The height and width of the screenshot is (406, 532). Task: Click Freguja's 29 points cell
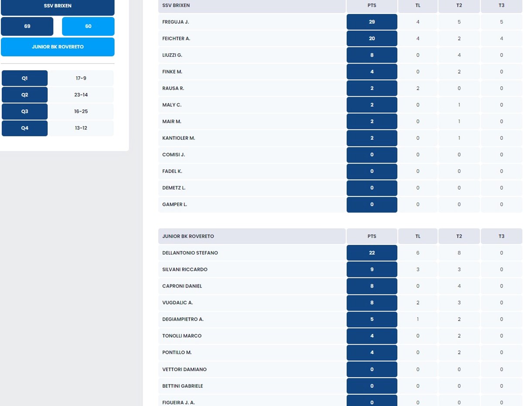[372, 22]
